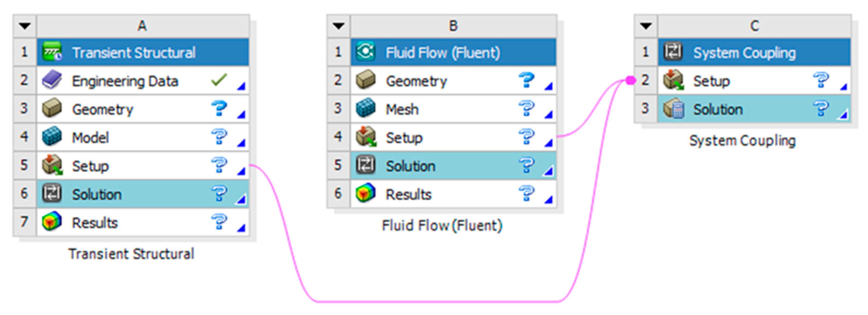Image resolution: width=868 pixels, height=315 pixels.
Task: Open the system B dropdown arrow
Action: (x=339, y=26)
